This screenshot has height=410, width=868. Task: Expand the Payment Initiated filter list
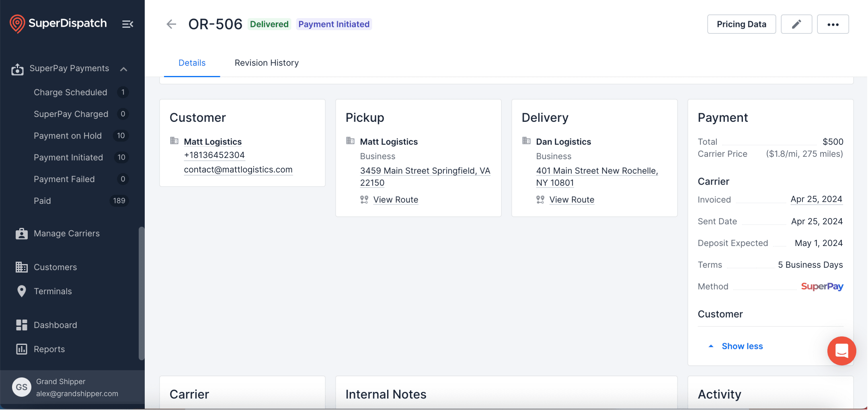tap(68, 157)
